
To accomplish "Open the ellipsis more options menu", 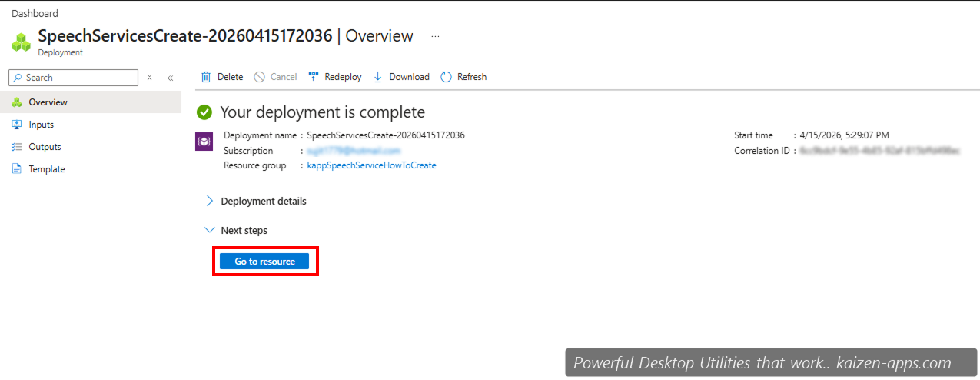I will point(435,36).
